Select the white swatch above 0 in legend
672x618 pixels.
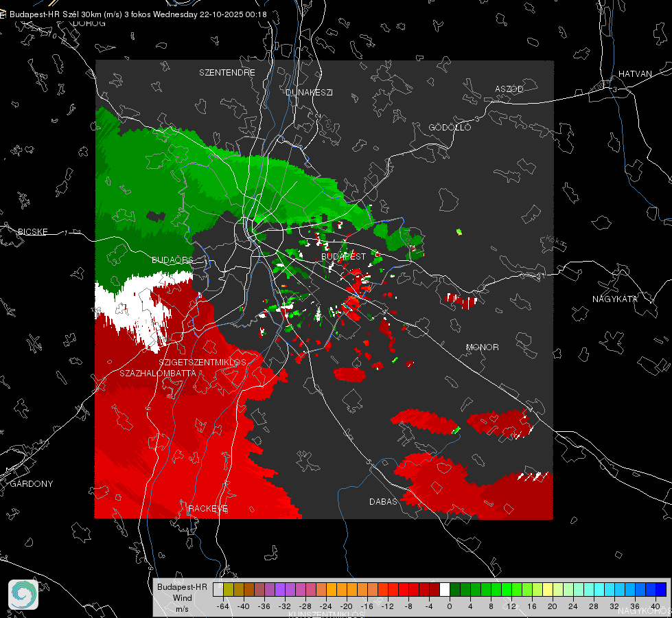(445, 589)
